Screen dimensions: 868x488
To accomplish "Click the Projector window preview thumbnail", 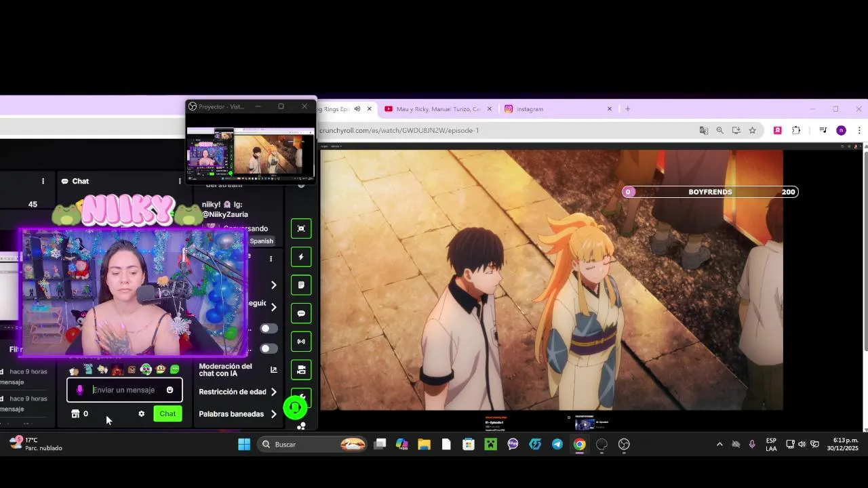I will [251, 154].
